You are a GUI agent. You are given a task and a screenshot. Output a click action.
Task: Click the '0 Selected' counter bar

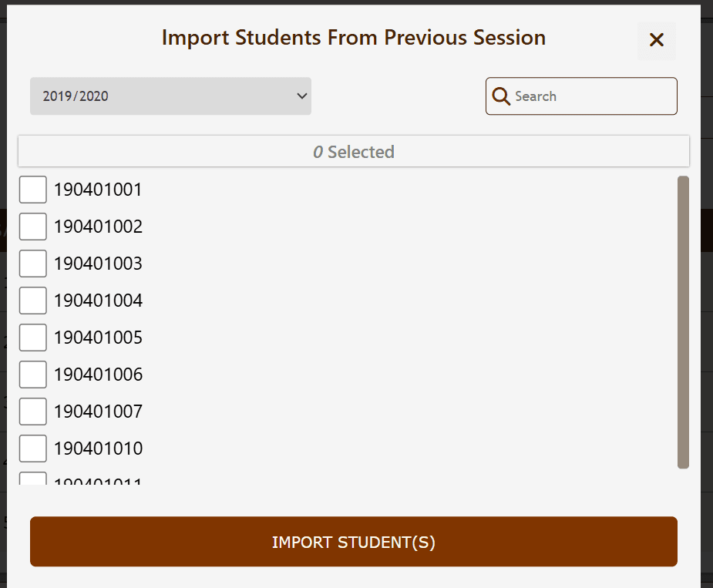pos(354,151)
